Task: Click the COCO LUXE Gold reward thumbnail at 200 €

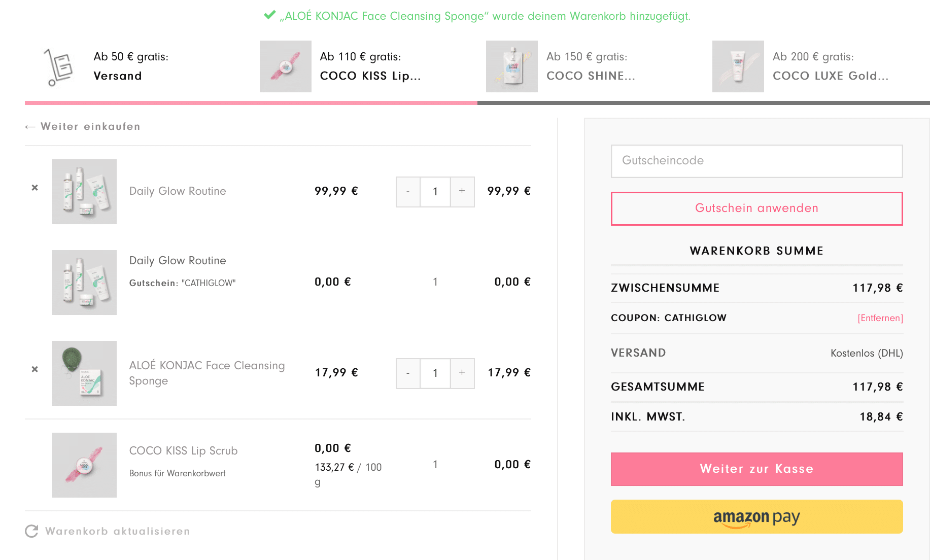Action: 738,66
